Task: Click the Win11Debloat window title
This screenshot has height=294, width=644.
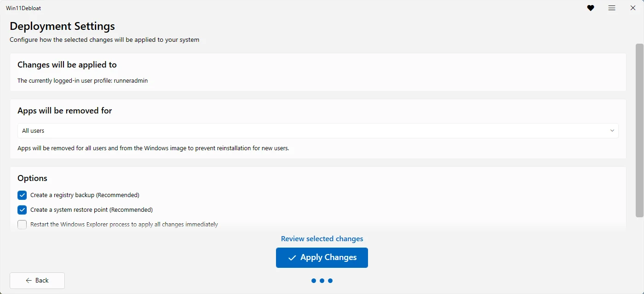Action: point(23,8)
